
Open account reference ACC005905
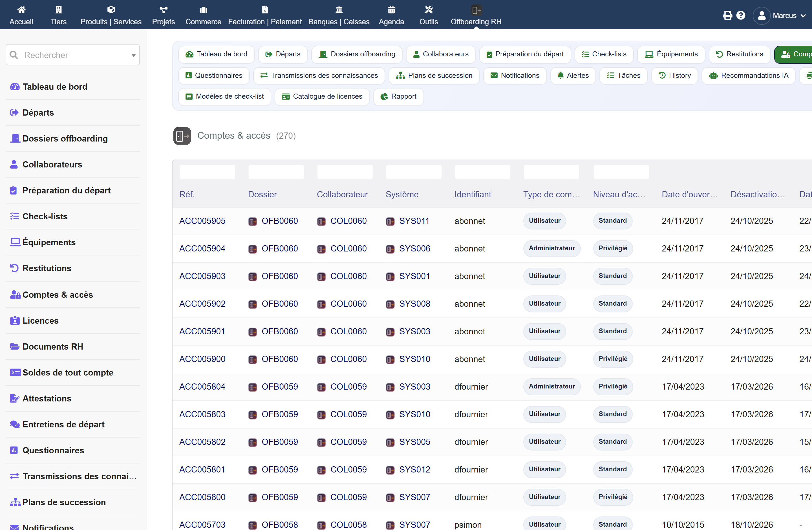tap(202, 221)
